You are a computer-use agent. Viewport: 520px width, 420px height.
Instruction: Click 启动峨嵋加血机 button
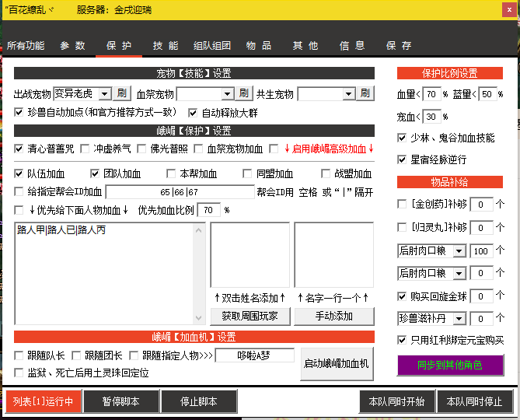coord(337,363)
